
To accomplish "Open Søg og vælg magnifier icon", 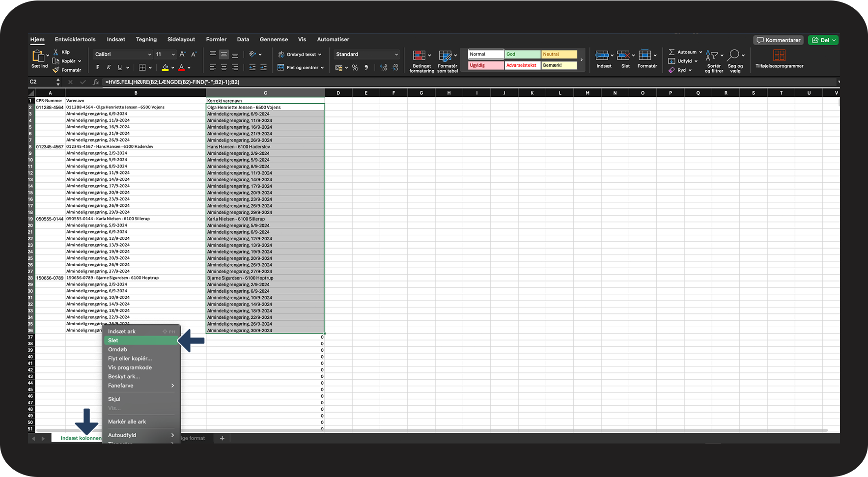I will 733,55.
